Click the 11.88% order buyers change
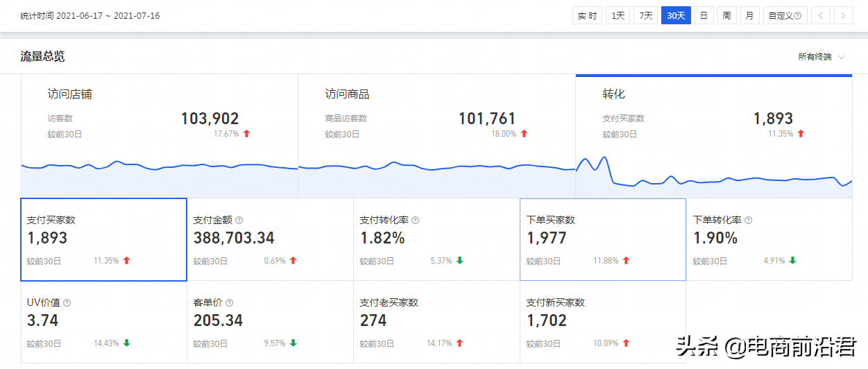This screenshot has height=369, width=868. coord(606,261)
